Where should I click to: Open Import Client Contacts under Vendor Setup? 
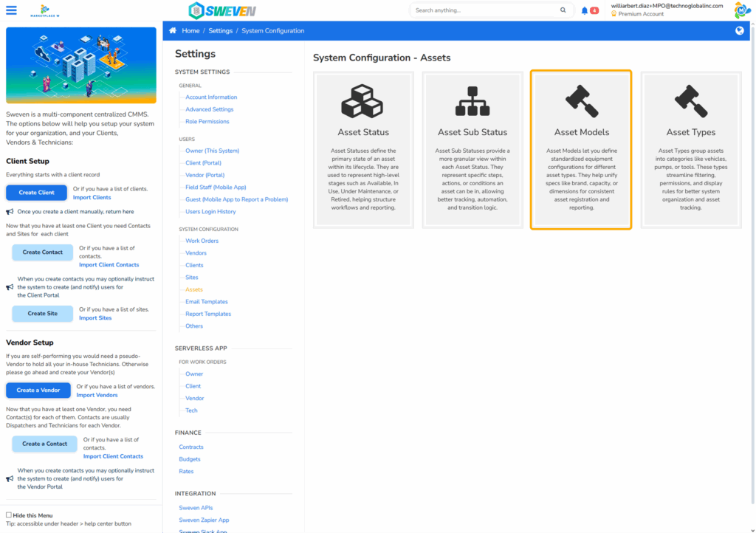click(x=113, y=456)
